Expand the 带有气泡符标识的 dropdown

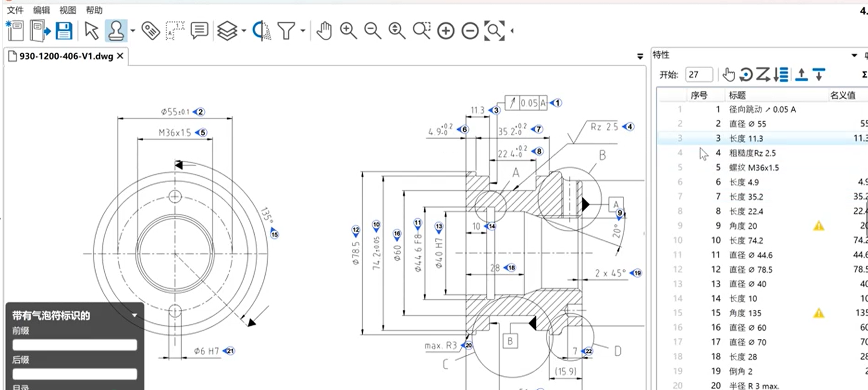[x=134, y=315]
